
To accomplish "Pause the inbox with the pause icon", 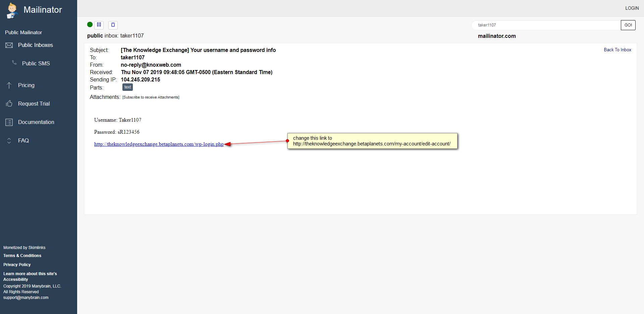I will [x=99, y=25].
